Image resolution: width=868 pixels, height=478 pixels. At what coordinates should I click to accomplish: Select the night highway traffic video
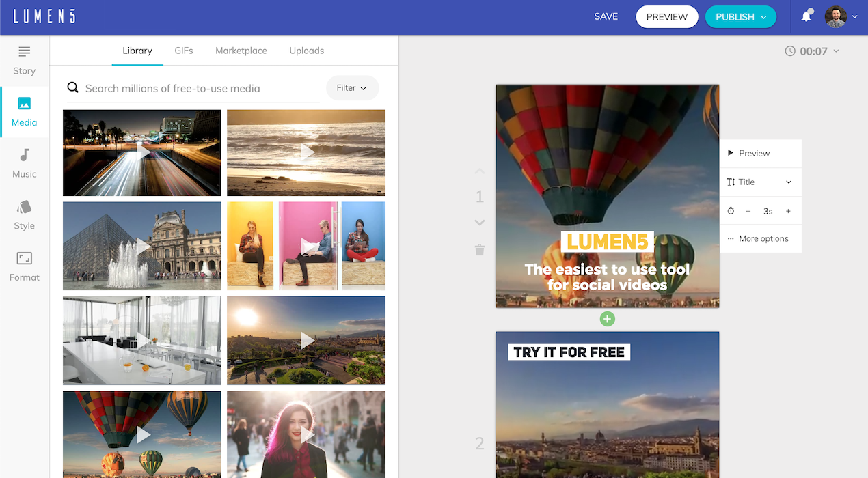pos(142,153)
